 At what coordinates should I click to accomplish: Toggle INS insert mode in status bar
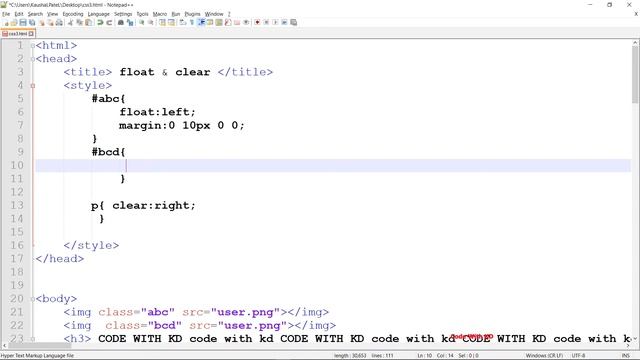(626, 356)
